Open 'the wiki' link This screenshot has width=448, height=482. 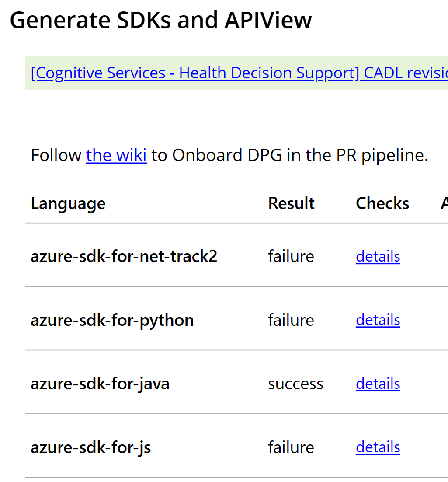coord(116,155)
